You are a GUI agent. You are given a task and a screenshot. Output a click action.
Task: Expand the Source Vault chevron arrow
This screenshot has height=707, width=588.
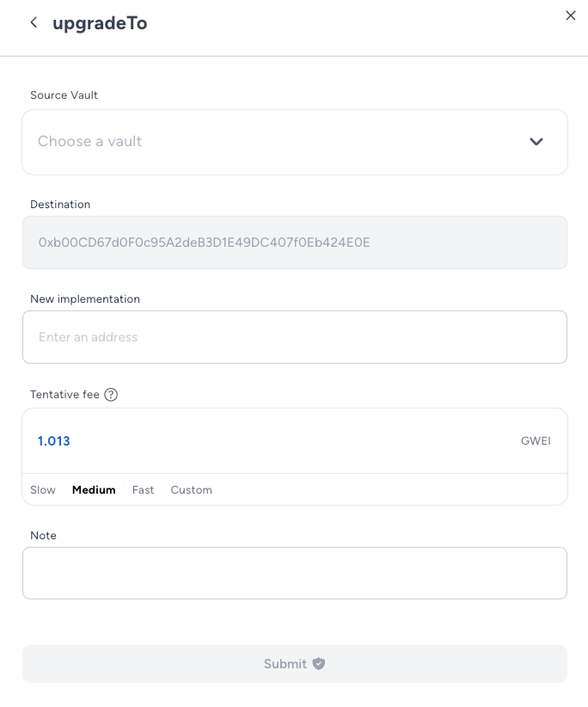click(x=536, y=142)
